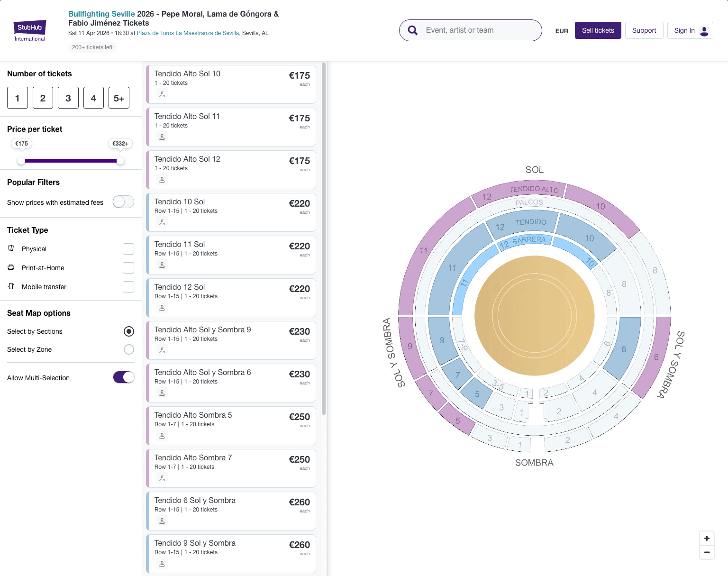Open Plaza de Toros La Maestranza link

(188, 33)
